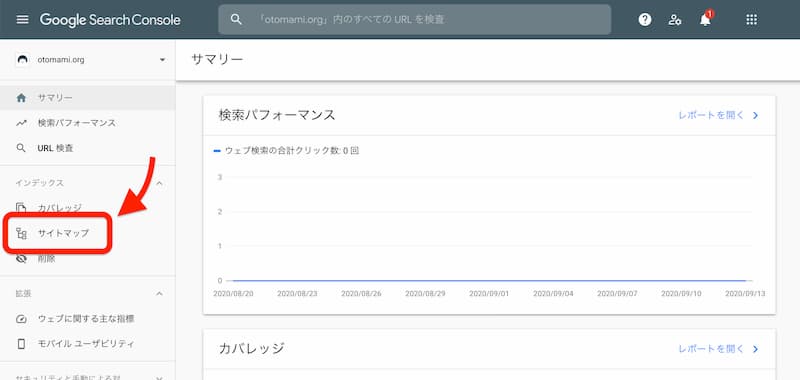Open the hamburger main menu
The width and height of the screenshot is (800, 380).
click(22, 20)
